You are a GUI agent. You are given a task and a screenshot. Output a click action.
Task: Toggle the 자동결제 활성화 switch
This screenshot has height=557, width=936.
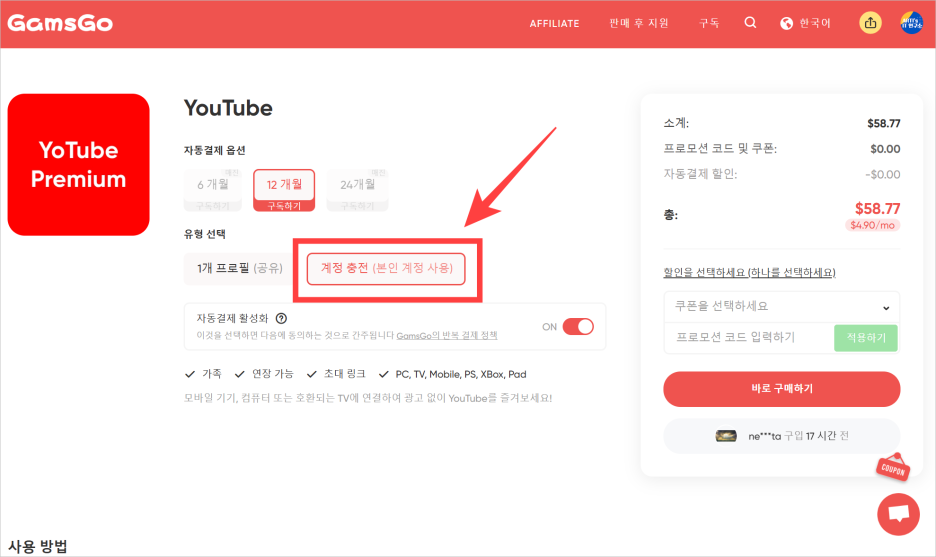pyautogui.click(x=578, y=327)
